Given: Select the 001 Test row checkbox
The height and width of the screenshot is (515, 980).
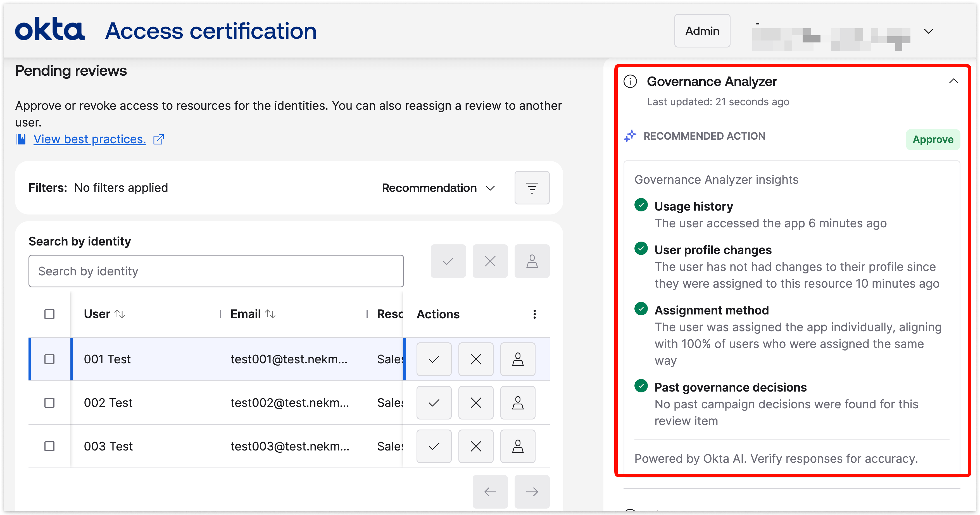Looking at the screenshot, I should coord(49,359).
